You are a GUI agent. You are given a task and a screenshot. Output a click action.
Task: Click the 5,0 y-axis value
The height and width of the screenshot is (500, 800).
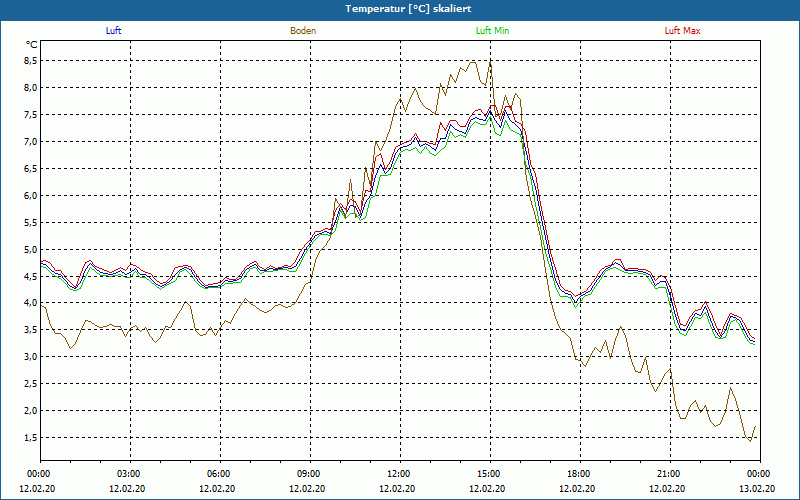(31, 250)
